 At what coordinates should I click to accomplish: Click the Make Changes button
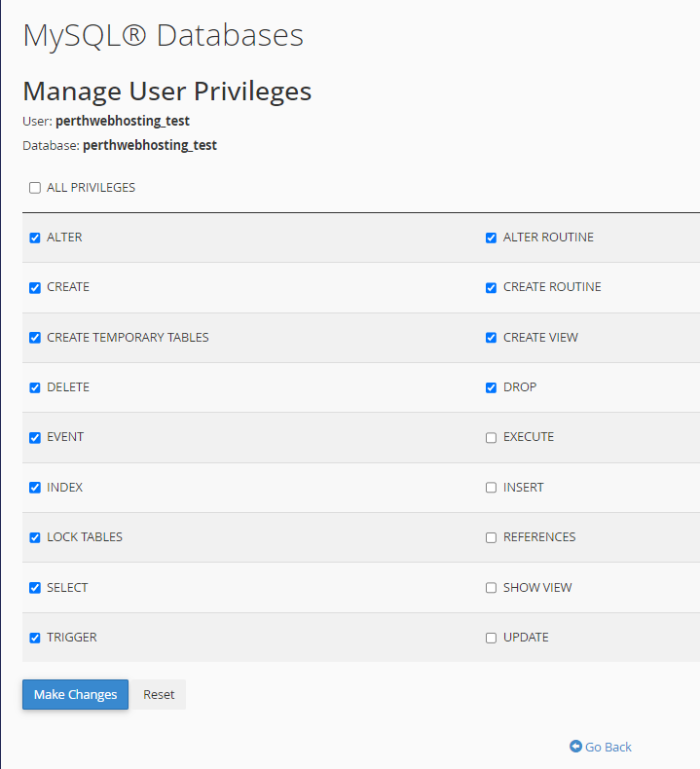pyautogui.click(x=76, y=694)
